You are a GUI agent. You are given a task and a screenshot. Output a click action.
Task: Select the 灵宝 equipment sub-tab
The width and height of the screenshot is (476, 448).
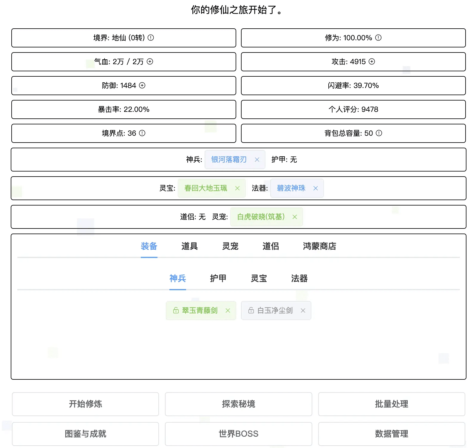pos(259,278)
